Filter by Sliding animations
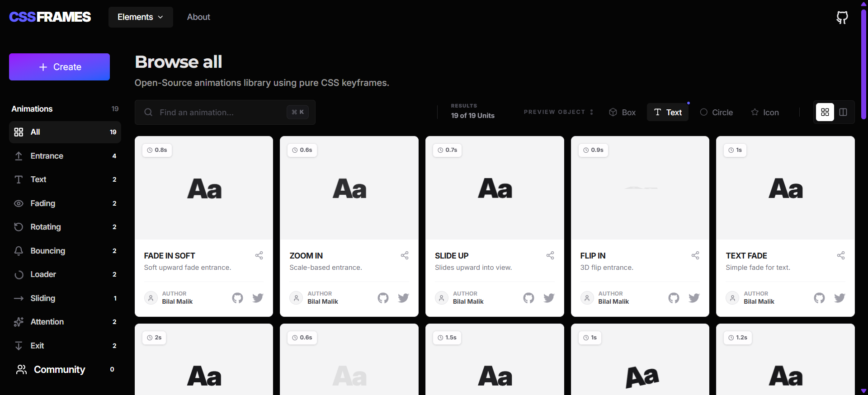This screenshot has width=868, height=395. 65,298
